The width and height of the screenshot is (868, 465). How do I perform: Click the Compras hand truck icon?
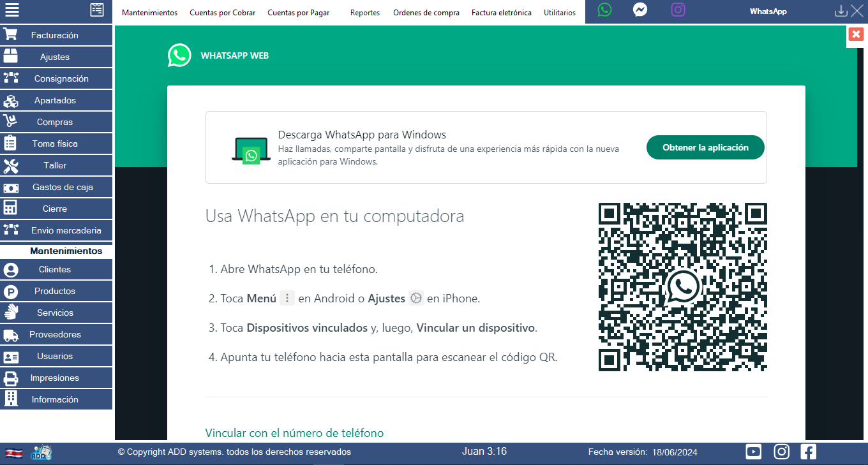(x=11, y=121)
